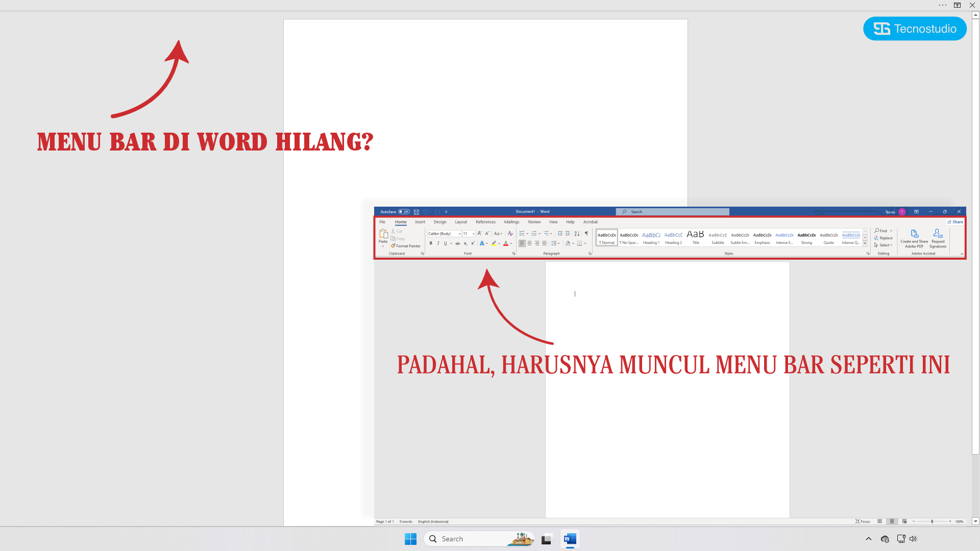This screenshot has width=980, height=551.
Task: Toggle Bold formatting
Action: [431, 243]
